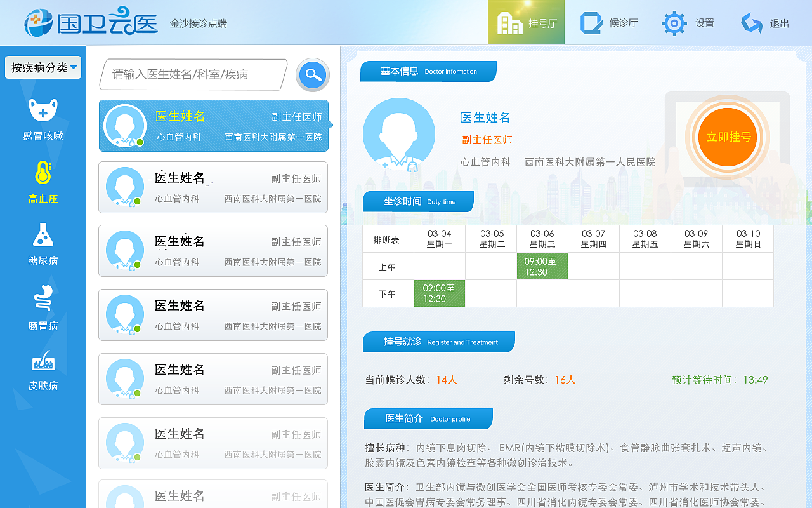Click 退出 to log out
The width and height of the screenshot is (812, 508).
tap(765, 23)
